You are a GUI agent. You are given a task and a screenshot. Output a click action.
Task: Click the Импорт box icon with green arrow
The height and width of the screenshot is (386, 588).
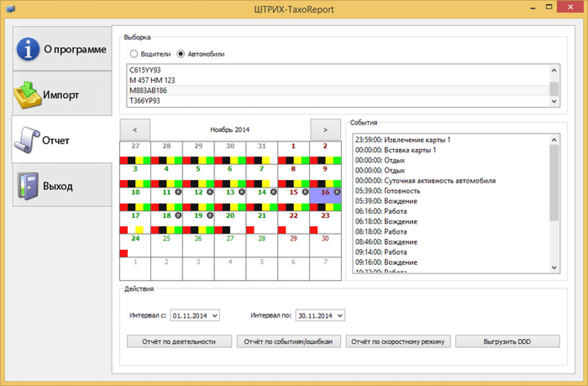pos(27,95)
